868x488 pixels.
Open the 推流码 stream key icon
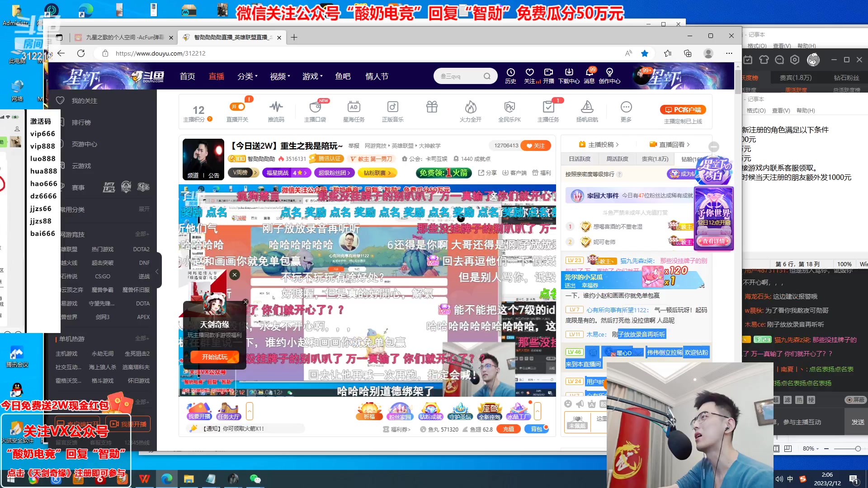point(276,111)
